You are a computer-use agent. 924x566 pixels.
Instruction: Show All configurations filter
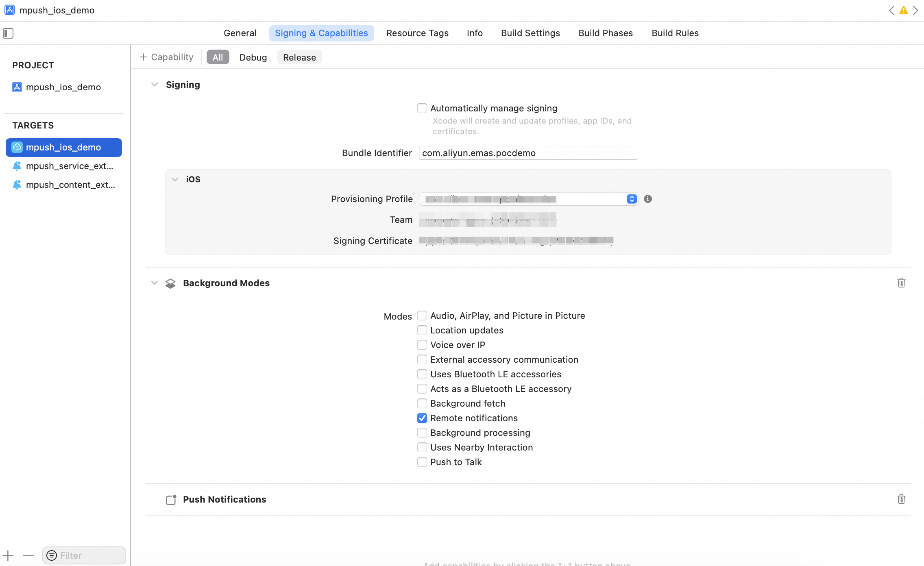click(x=218, y=57)
